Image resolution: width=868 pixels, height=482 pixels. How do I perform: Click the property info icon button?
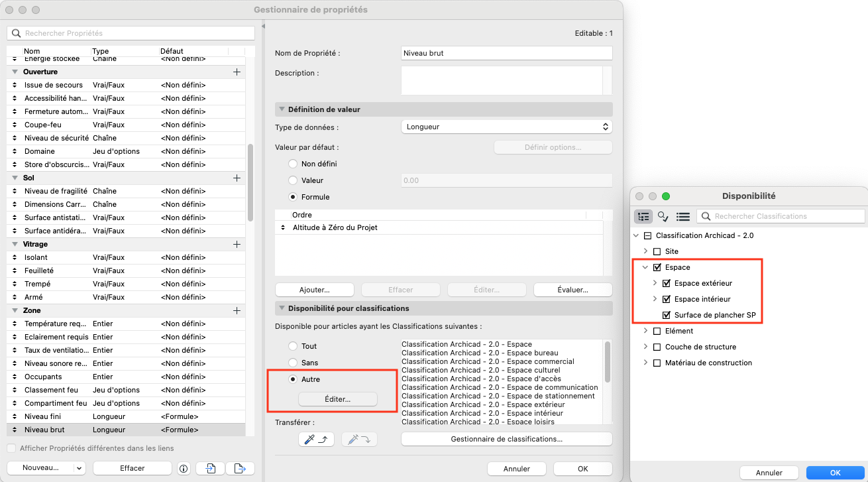pyautogui.click(x=184, y=468)
